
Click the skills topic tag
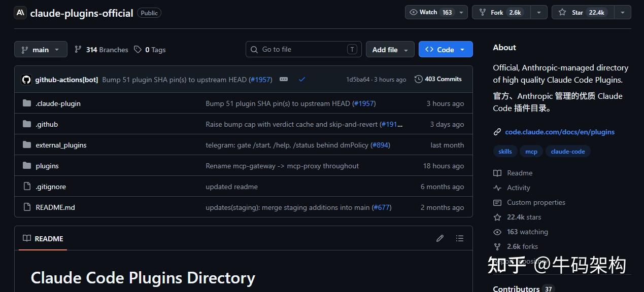click(x=505, y=152)
